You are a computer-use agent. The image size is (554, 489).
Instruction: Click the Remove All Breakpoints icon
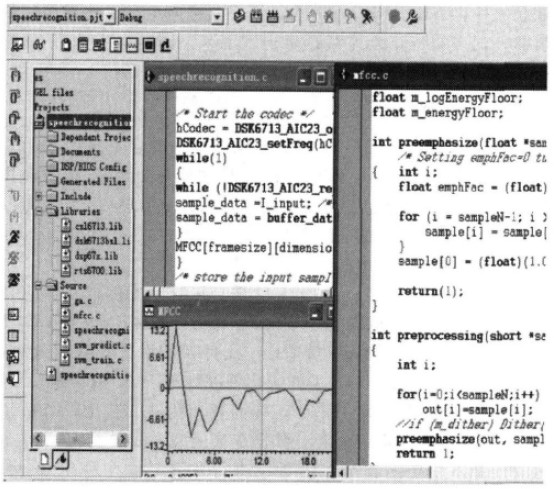pyautogui.click(x=329, y=16)
